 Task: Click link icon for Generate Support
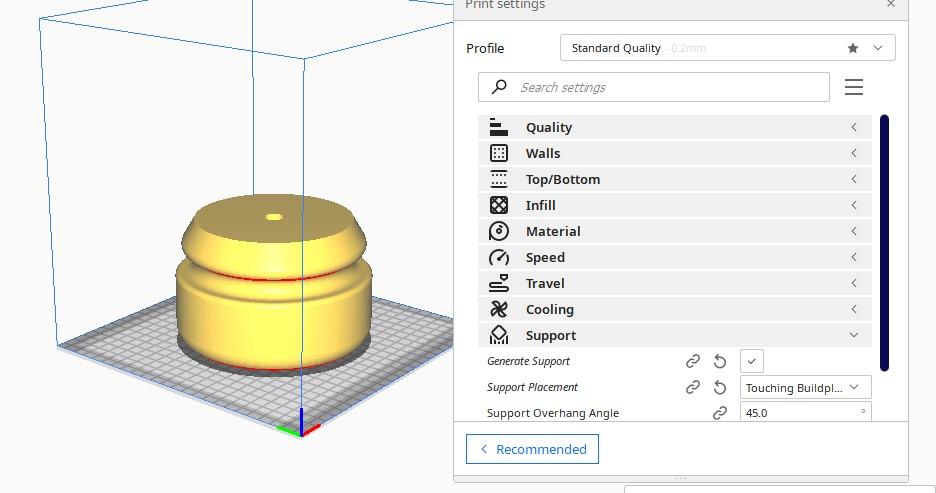(x=692, y=361)
